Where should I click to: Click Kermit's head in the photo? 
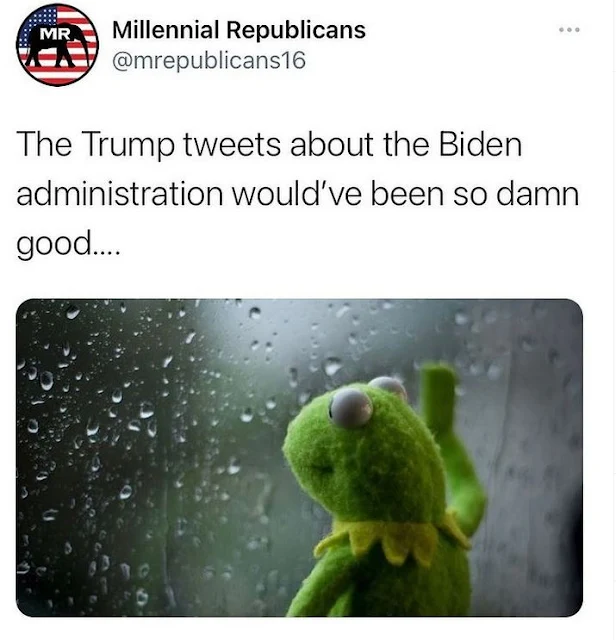coord(365,449)
